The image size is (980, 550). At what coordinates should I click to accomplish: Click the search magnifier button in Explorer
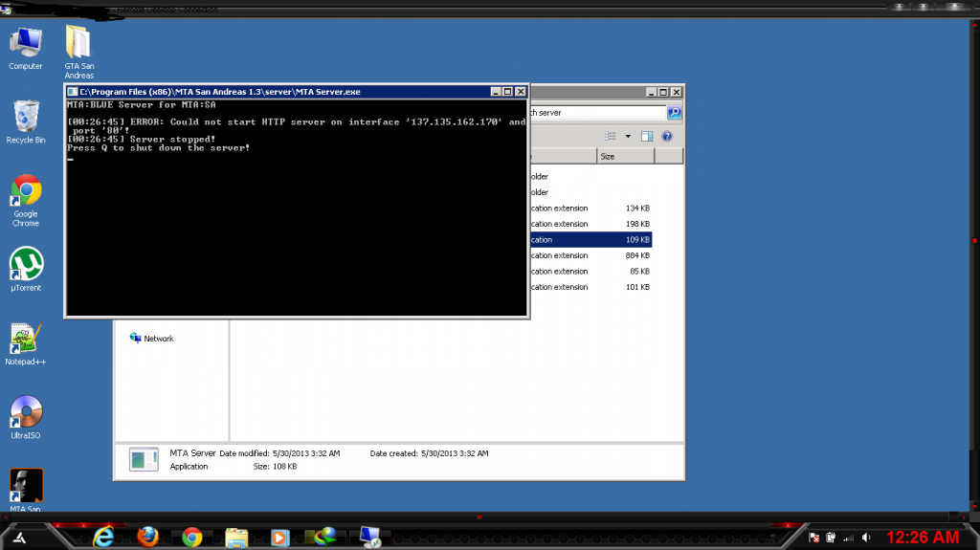tap(674, 112)
